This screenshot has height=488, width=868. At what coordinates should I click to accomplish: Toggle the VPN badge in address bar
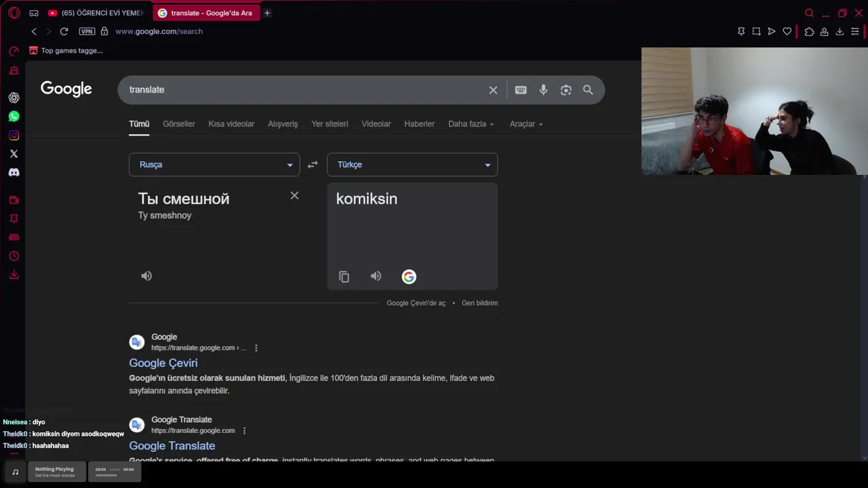point(87,31)
